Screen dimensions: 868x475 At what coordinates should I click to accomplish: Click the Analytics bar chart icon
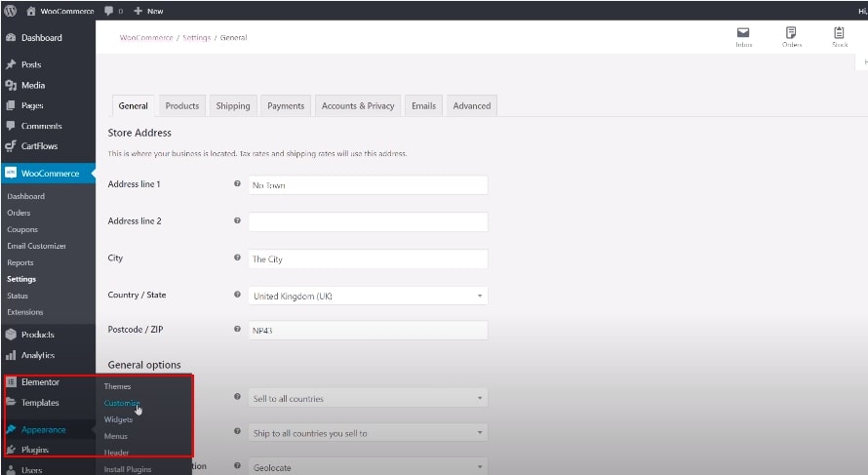[11, 355]
